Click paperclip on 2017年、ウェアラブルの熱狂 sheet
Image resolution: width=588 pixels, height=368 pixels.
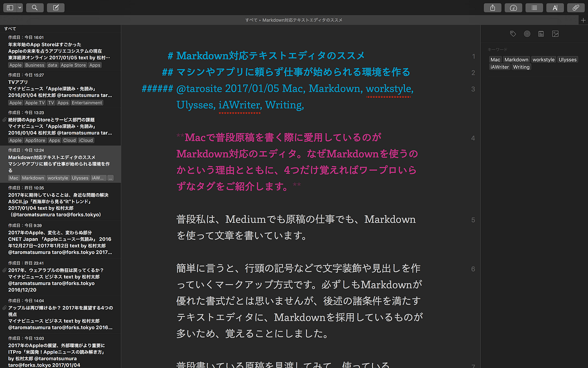pos(4,270)
